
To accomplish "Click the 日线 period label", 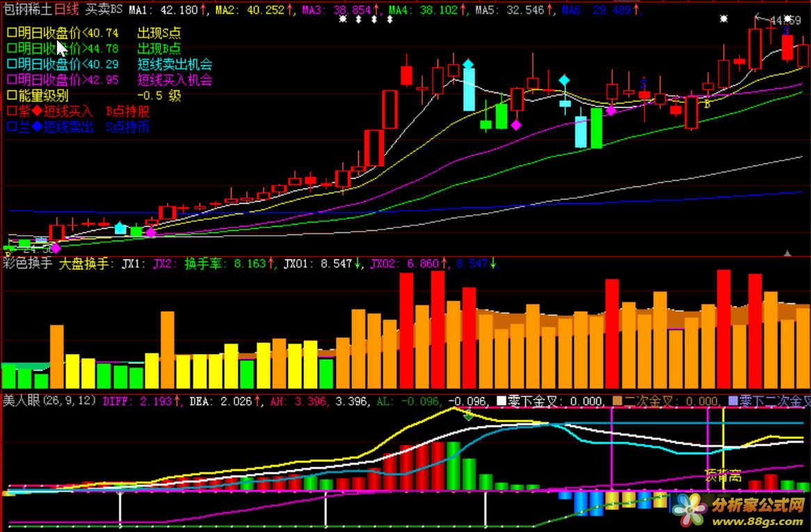I will point(66,10).
